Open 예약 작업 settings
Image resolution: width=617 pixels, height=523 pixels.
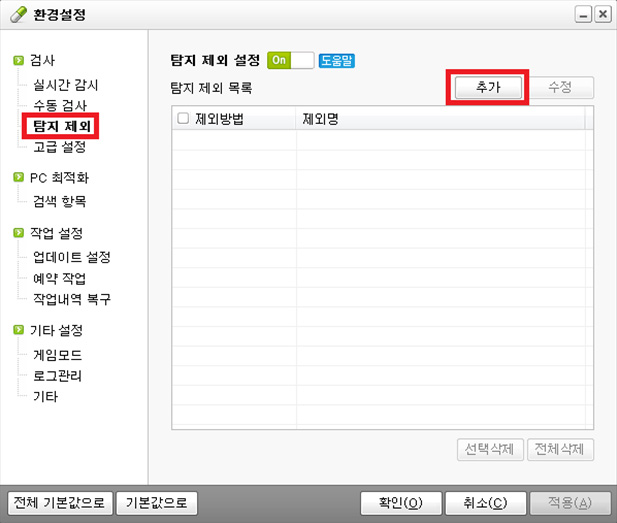point(60,278)
